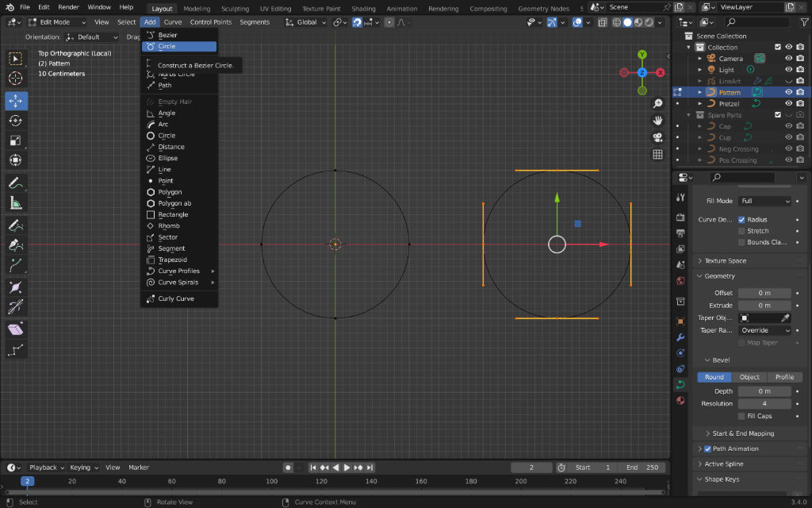
Task: Open the Fill Mode dropdown
Action: 764,201
